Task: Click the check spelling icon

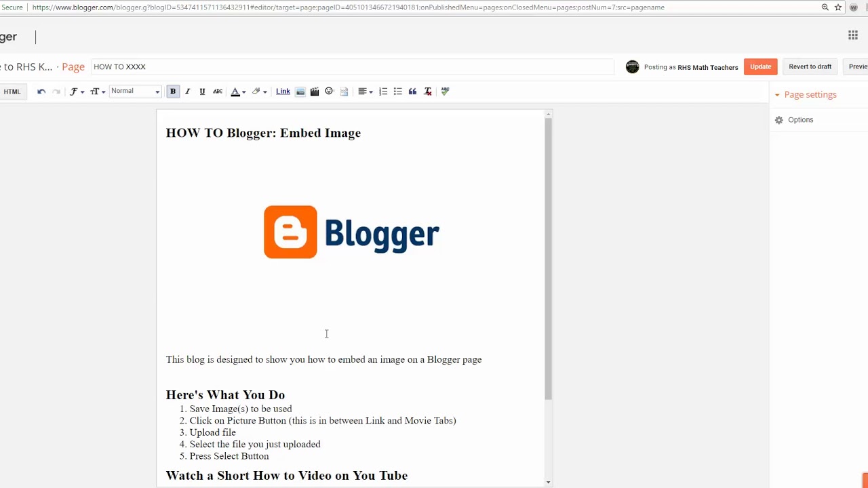Action: [446, 91]
